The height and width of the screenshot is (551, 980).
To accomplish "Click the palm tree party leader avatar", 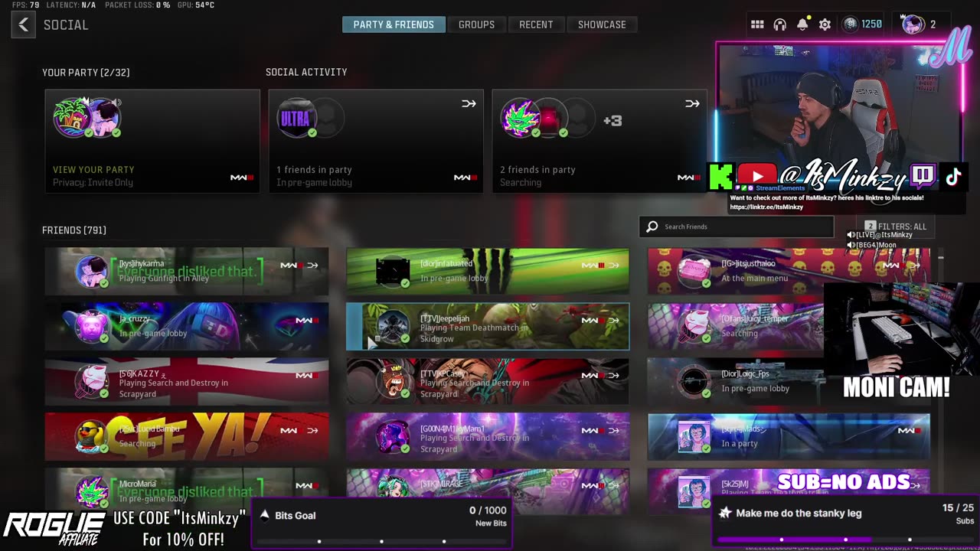I will coord(72,118).
